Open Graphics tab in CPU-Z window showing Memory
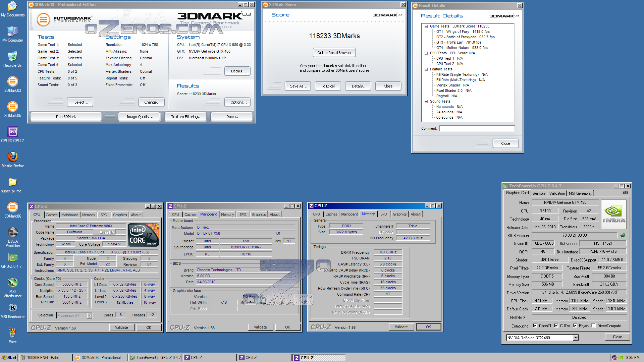 click(x=399, y=214)
